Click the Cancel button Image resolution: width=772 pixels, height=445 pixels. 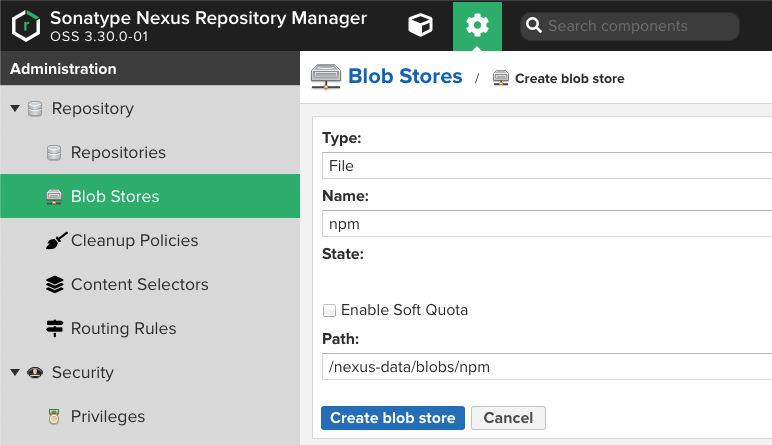508,418
